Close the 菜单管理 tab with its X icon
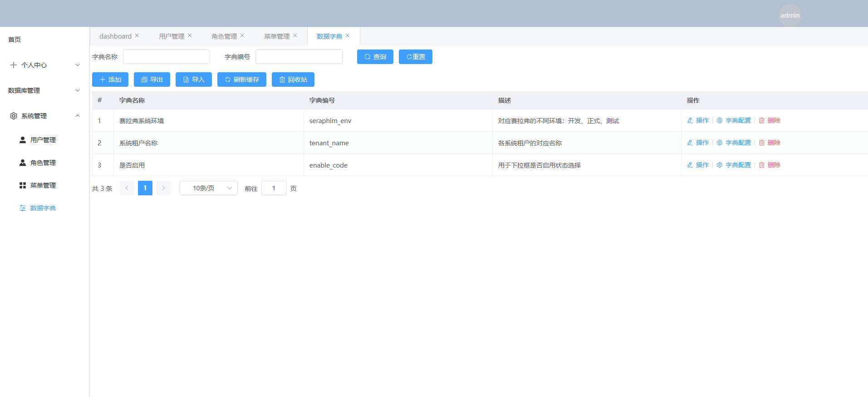Image resolution: width=868 pixels, height=397 pixels. coord(295,35)
